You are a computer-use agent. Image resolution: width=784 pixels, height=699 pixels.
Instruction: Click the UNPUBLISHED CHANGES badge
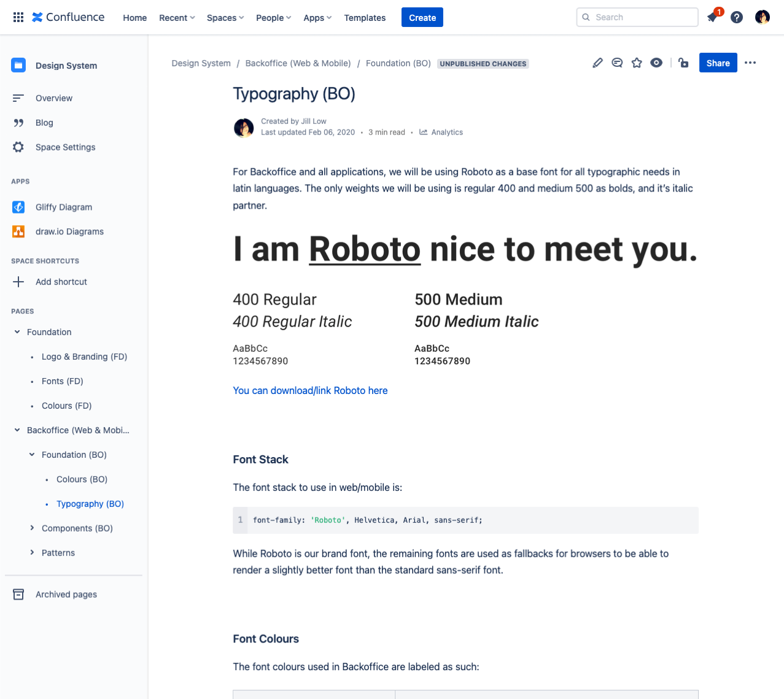(x=483, y=64)
